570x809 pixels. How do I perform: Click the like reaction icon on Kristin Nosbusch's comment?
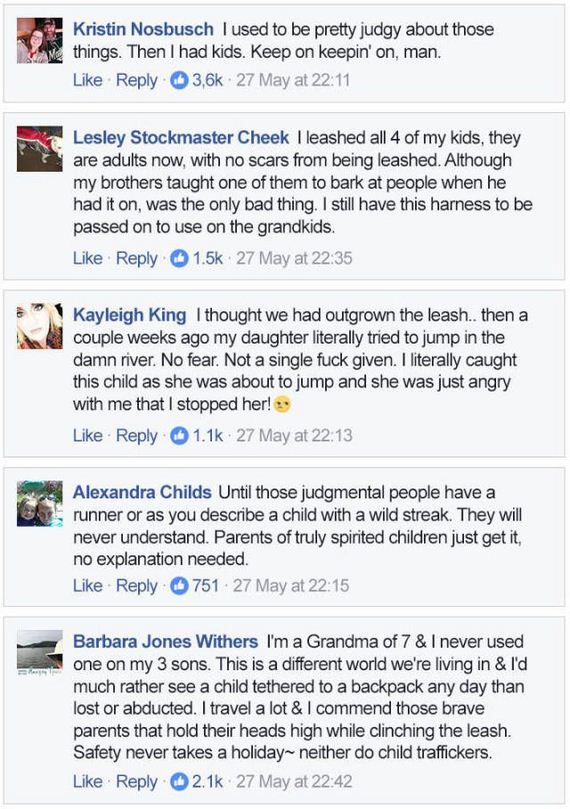click(x=179, y=80)
